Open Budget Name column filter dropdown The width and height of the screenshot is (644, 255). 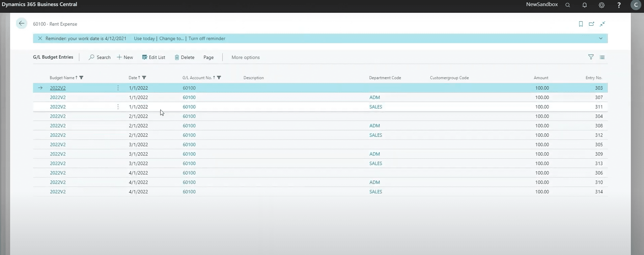81,78
